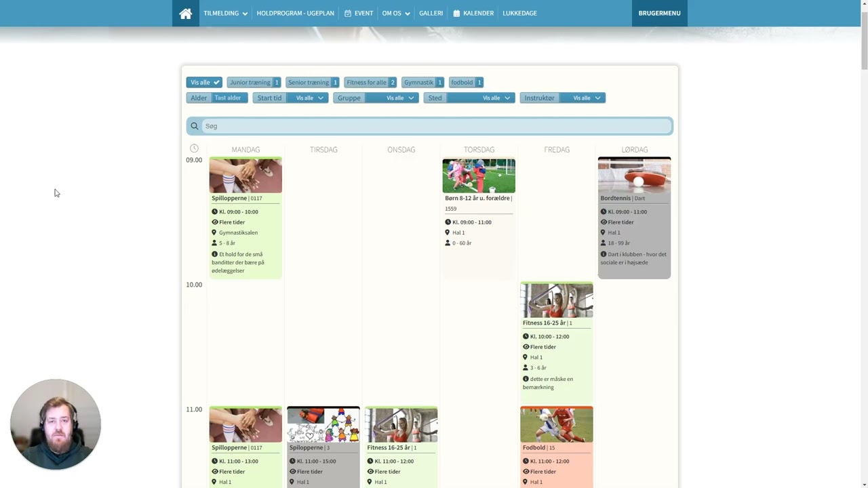Viewport: 868px width, 488px height.
Task: Click the Kalender icon in navbar
Action: point(456,14)
